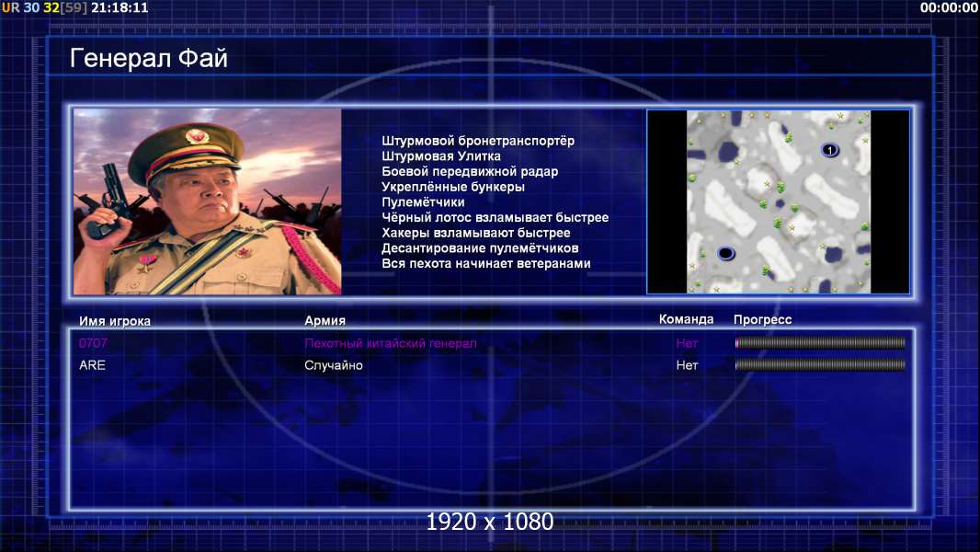Click 'Боевой передвижной радар' line
This screenshot has height=552, width=980.
(470, 171)
